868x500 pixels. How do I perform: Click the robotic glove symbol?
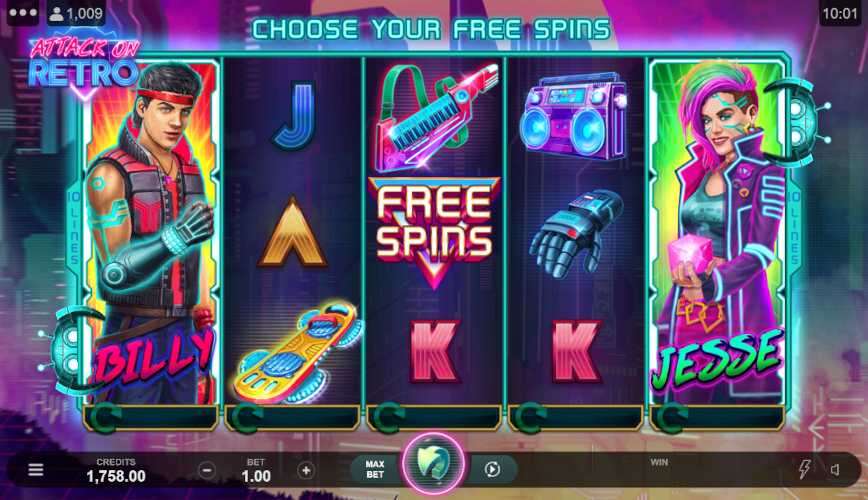click(x=576, y=233)
